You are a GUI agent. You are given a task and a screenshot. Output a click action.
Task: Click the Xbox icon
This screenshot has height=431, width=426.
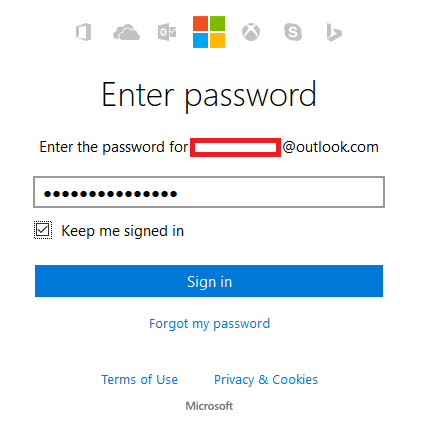pyautogui.click(x=251, y=32)
